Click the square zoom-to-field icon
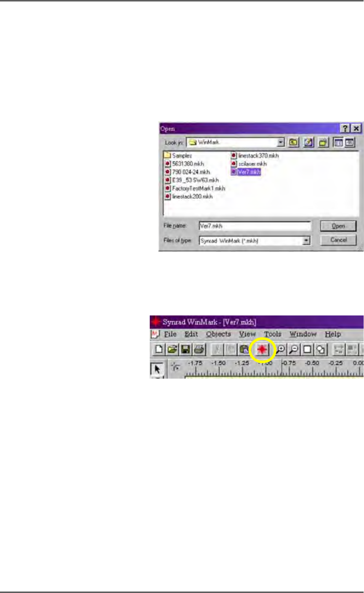Screen dimensions: 364x593 point(307,349)
